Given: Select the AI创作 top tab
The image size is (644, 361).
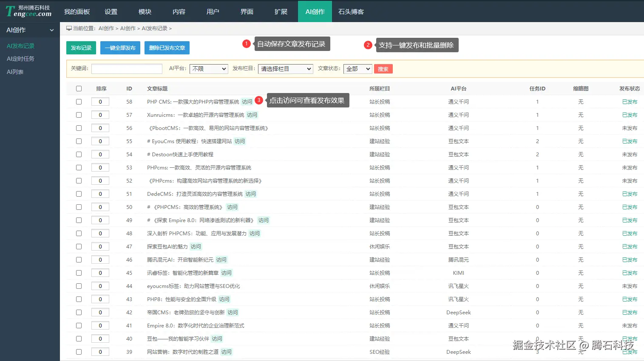Looking at the screenshot, I should click(x=315, y=12).
